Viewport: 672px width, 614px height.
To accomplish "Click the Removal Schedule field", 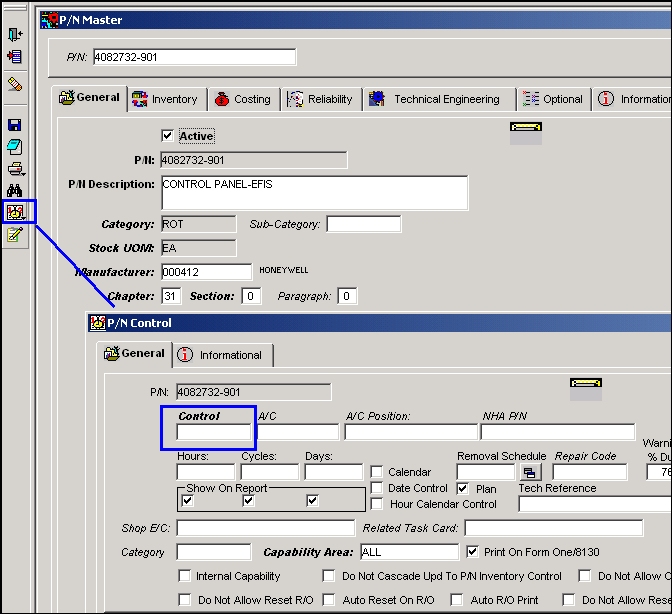I will point(486,472).
